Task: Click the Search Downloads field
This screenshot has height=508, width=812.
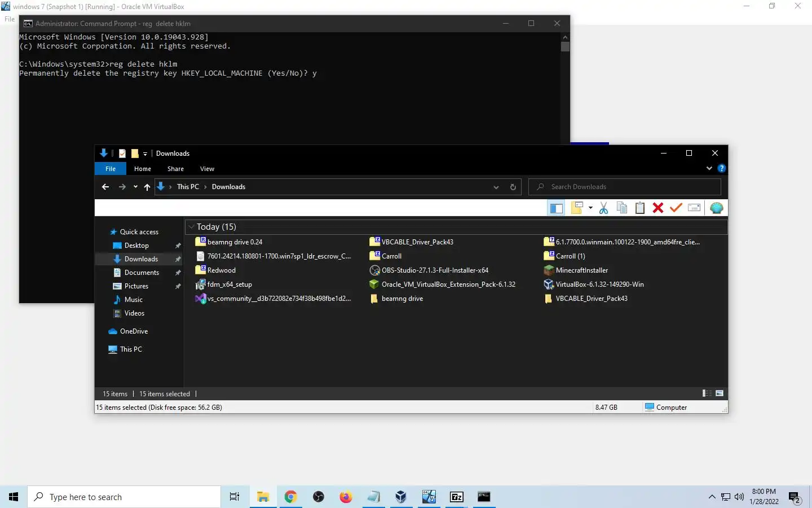Action: [x=625, y=187]
